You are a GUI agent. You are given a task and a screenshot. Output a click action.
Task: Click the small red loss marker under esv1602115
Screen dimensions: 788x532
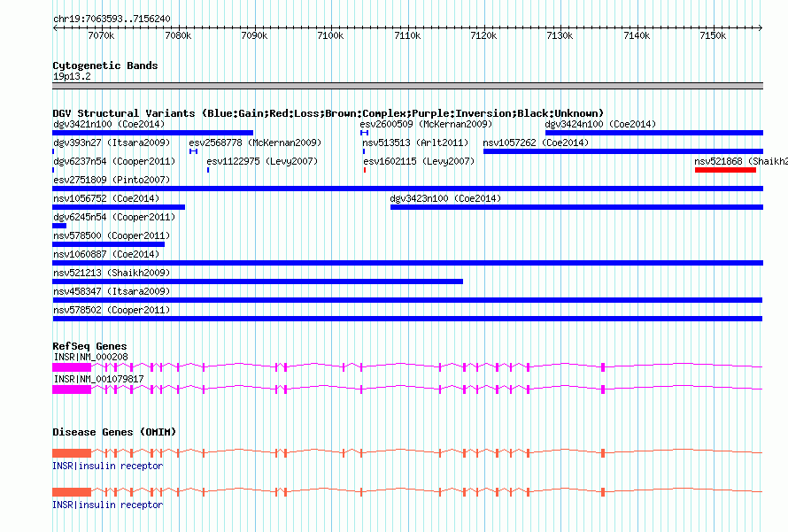pos(365,170)
